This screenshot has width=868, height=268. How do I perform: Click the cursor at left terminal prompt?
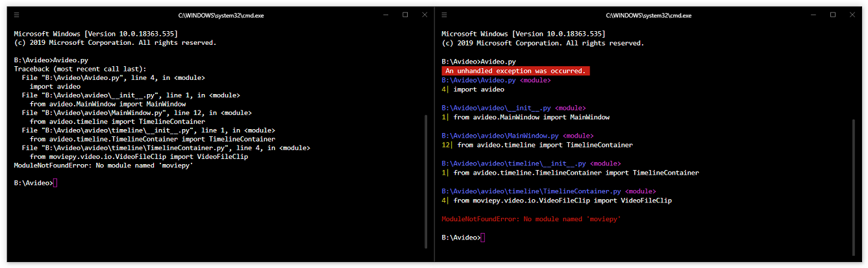(x=56, y=183)
